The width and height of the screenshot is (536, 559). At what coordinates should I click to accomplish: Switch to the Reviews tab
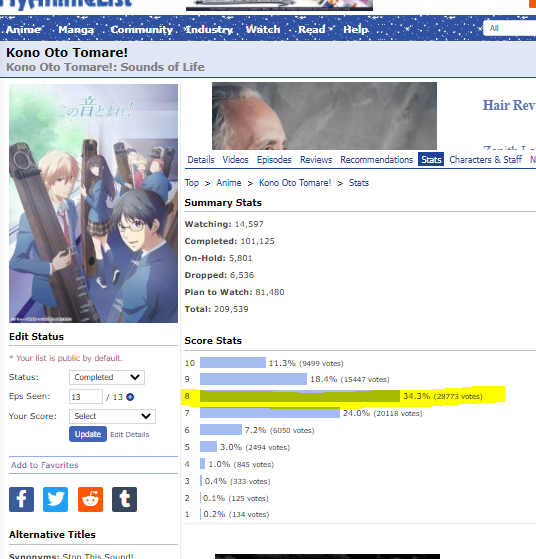[316, 159]
